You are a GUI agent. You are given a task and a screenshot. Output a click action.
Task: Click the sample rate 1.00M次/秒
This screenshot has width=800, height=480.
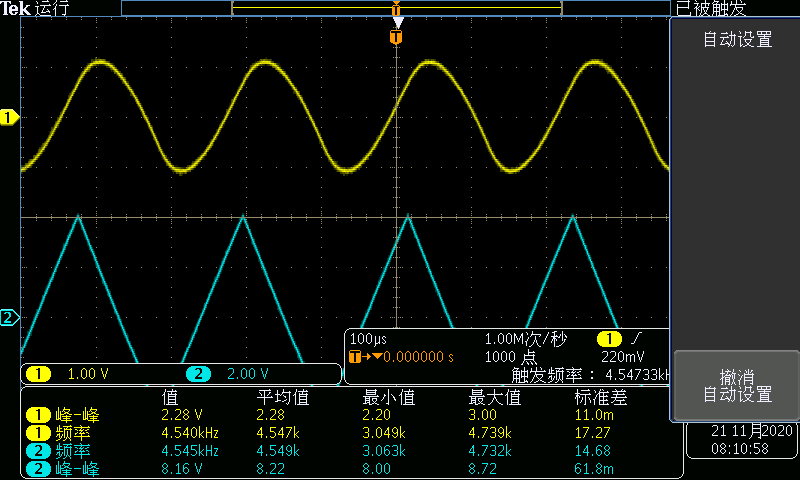click(525, 339)
